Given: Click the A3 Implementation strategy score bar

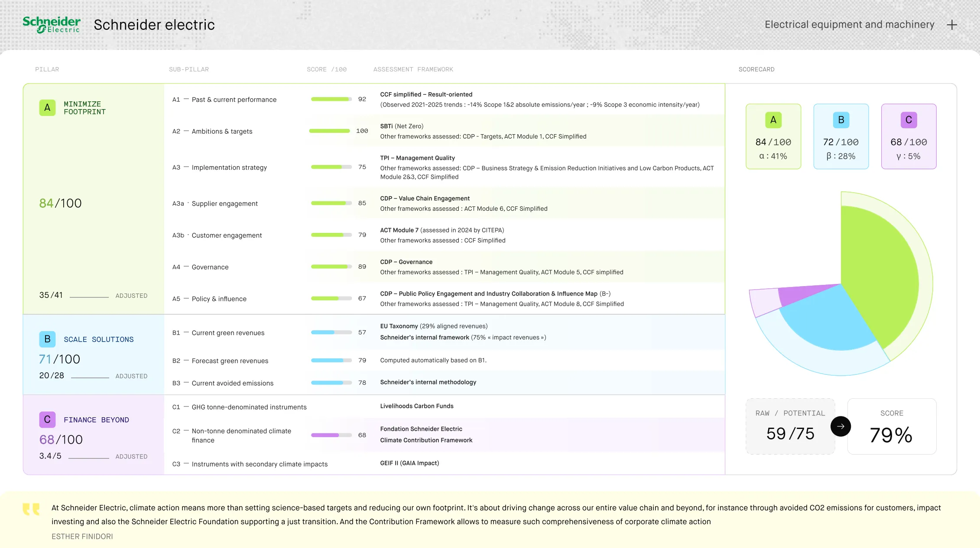Looking at the screenshot, I should (x=331, y=167).
